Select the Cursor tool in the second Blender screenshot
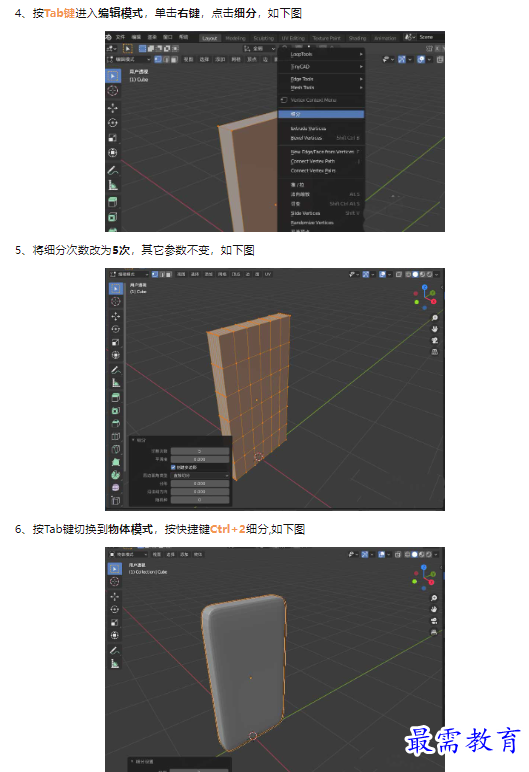 tap(116, 301)
